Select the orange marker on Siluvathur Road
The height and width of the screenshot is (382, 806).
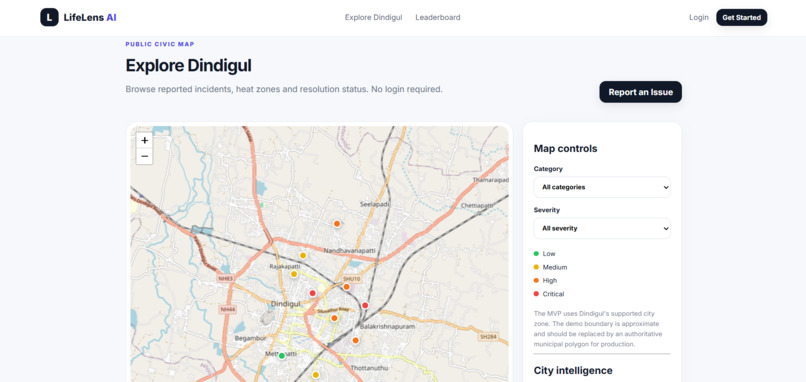coord(334,318)
